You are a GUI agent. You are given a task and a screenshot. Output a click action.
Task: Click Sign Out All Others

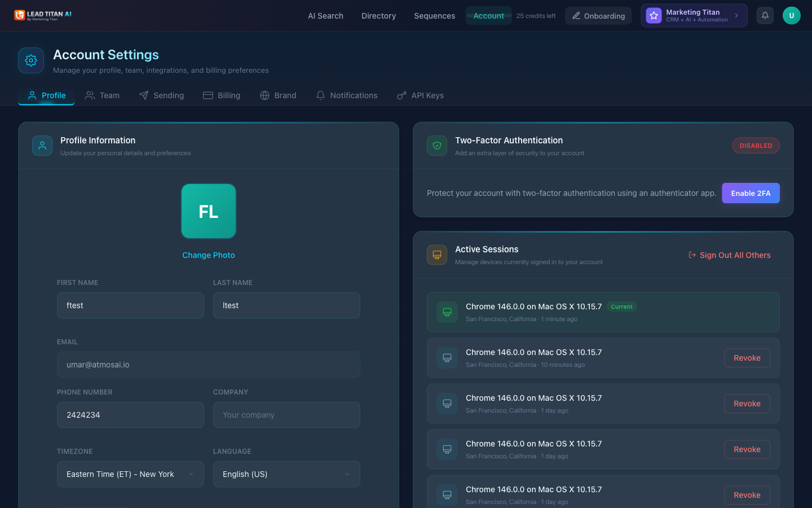coord(730,255)
